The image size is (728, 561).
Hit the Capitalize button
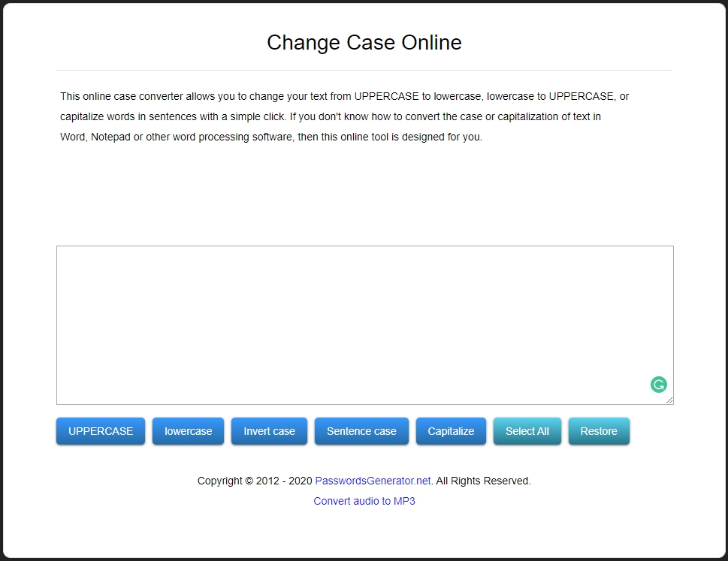pos(451,431)
